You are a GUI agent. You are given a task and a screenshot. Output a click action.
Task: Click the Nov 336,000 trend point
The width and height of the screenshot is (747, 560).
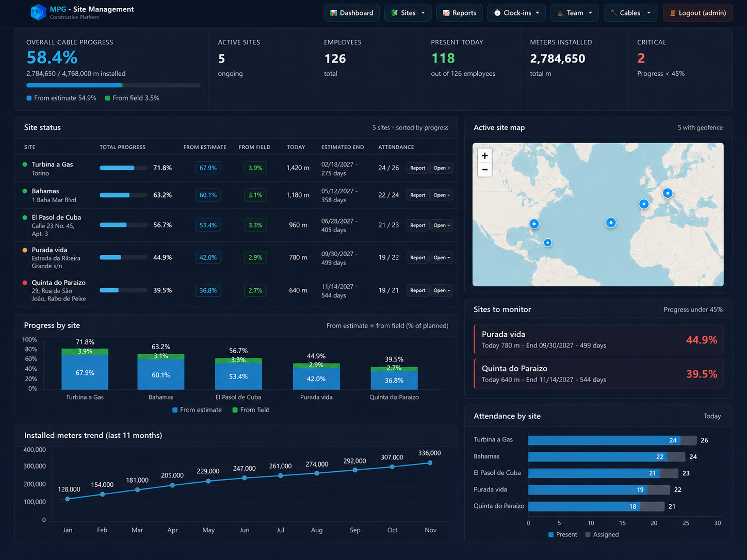click(x=430, y=463)
